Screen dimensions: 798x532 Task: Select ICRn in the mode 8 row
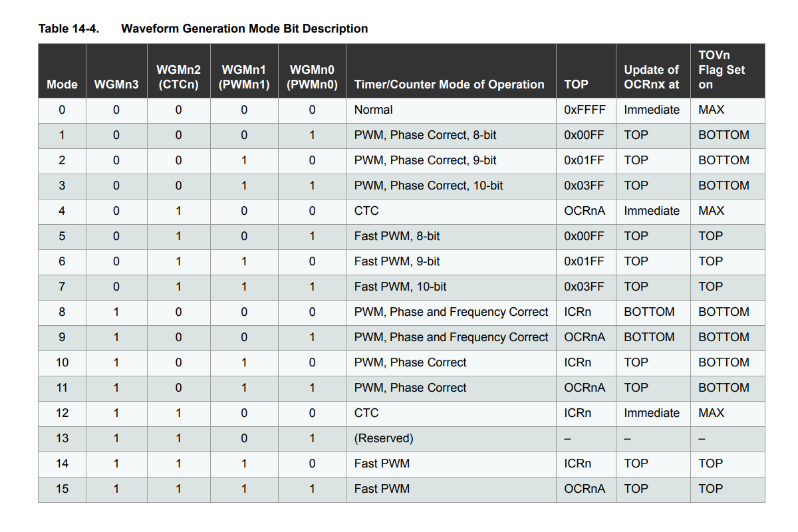pyautogui.click(x=577, y=312)
